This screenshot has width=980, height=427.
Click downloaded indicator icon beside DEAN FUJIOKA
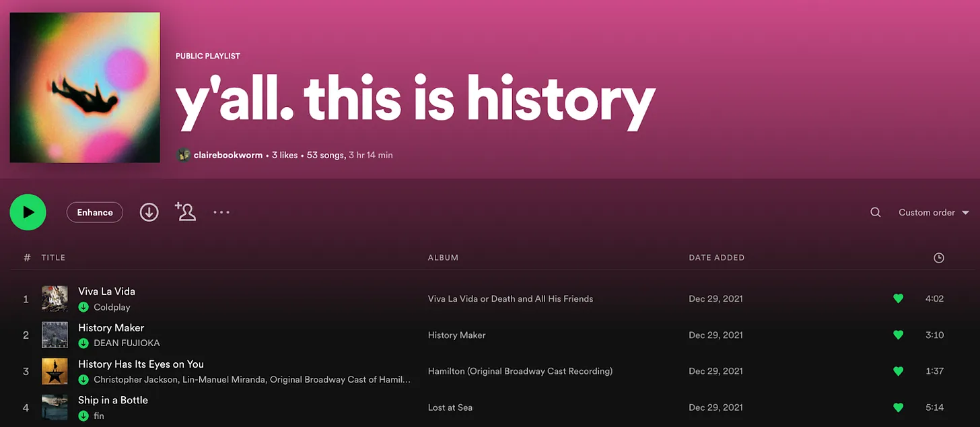click(83, 343)
